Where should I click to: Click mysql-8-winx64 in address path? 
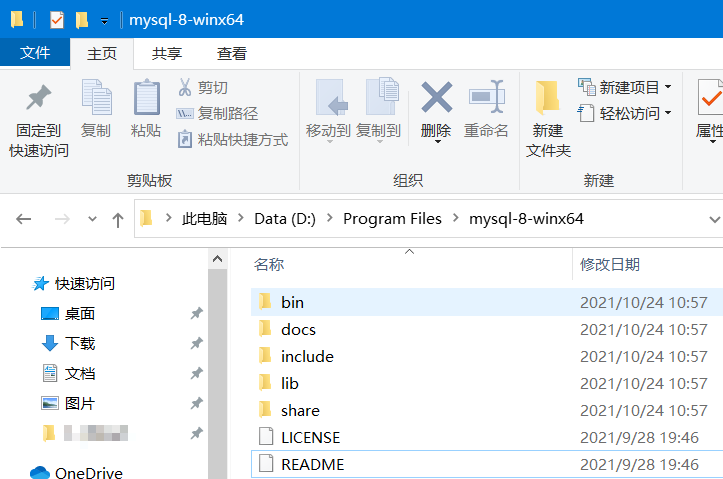526,219
